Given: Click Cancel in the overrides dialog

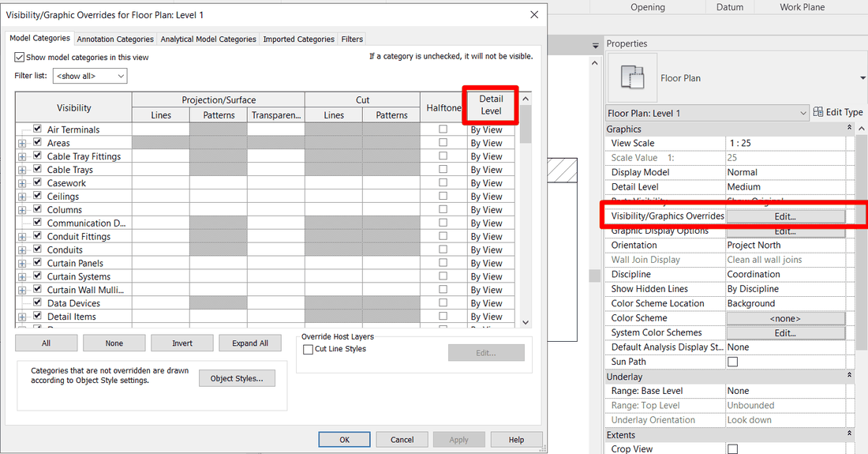Looking at the screenshot, I should tap(402, 440).
